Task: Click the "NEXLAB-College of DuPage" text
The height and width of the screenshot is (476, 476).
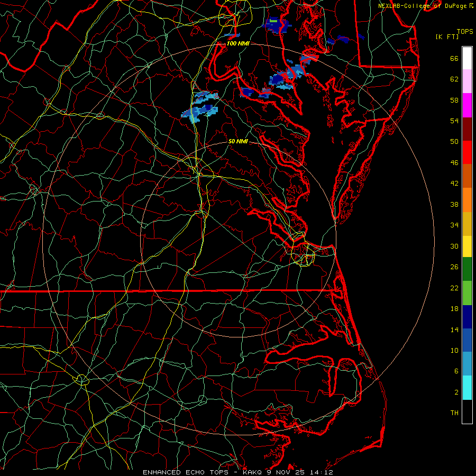Action: point(422,6)
